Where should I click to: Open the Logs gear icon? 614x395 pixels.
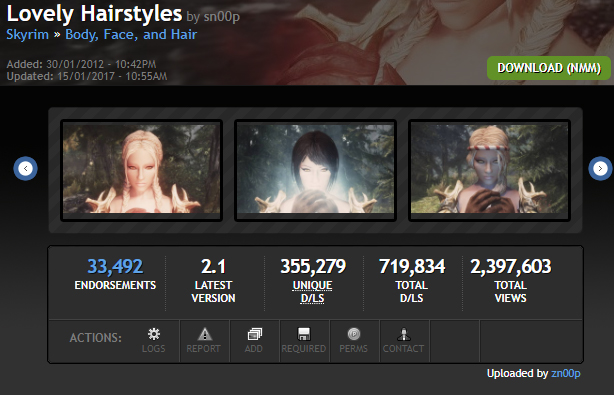pyautogui.click(x=154, y=334)
